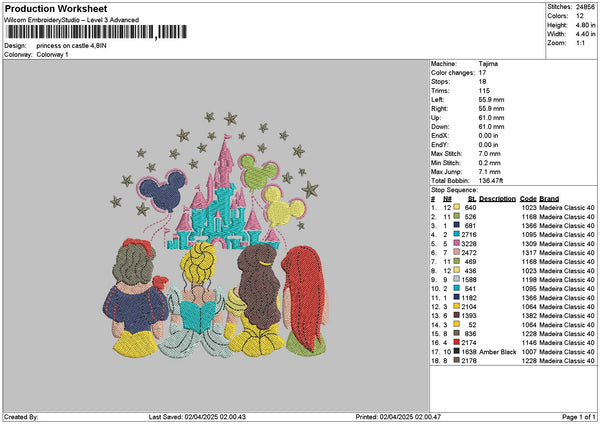Click the Code column header

click(x=528, y=199)
